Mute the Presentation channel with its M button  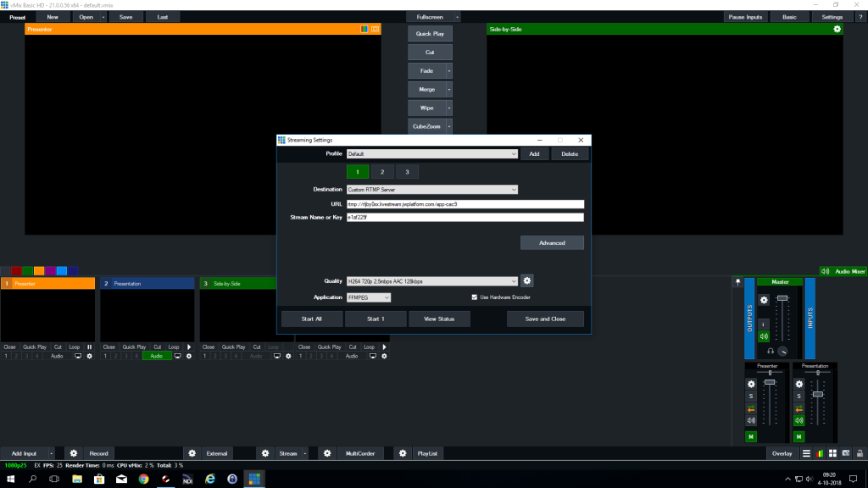(x=798, y=435)
